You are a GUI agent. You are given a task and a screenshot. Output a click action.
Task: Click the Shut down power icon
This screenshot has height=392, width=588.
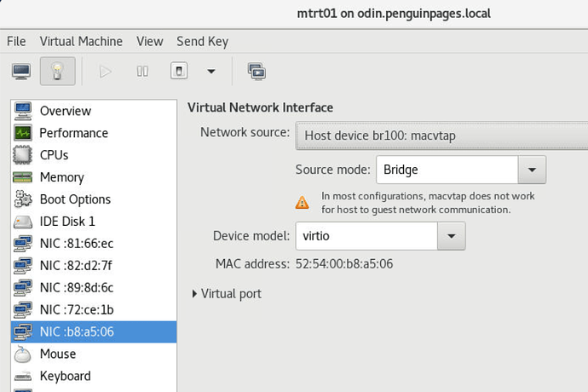[179, 71]
